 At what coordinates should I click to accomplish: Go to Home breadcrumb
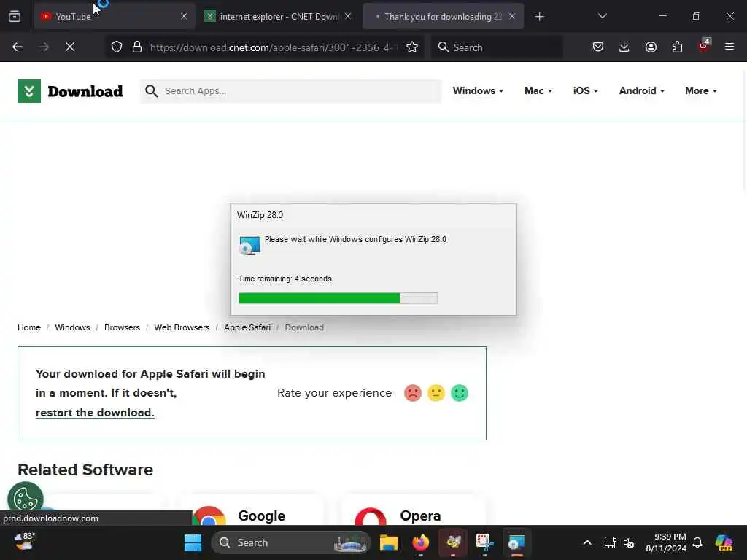point(29,327)
